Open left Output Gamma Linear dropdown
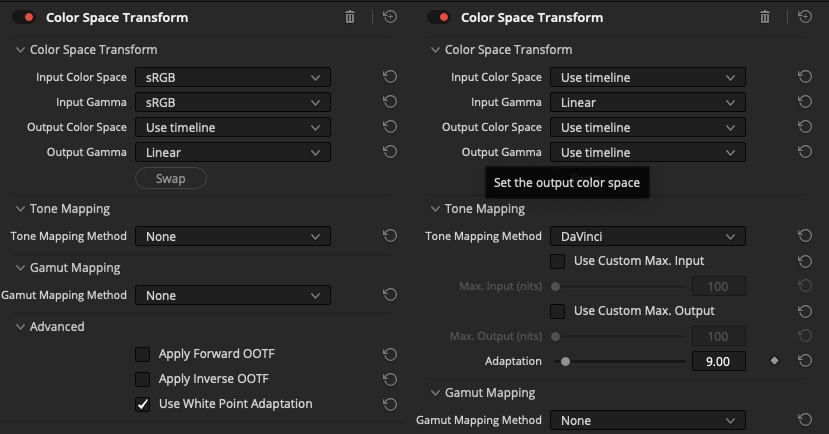The height and width of the screenshot is (434, 829). pos(233,152)
